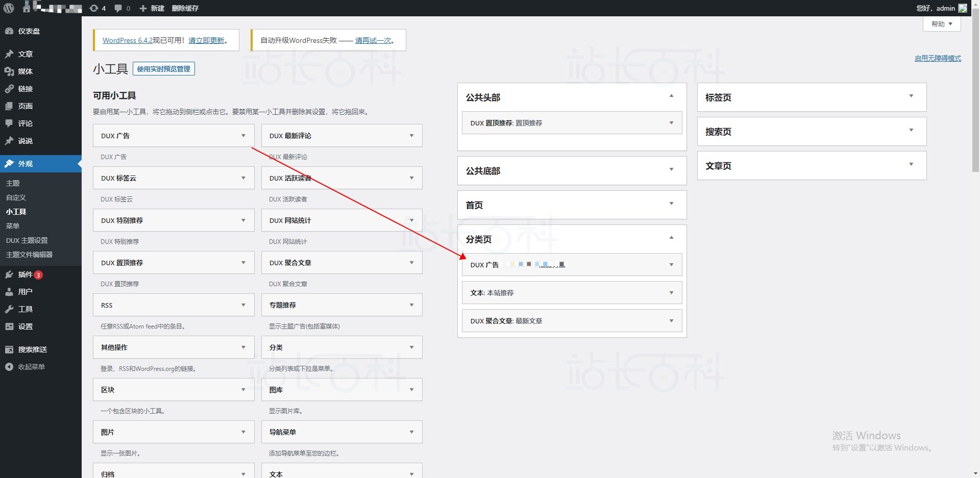Click the dashboard gauge icon beside 仪表盘
Image resolution: width=980 pixels, height=478 pixels.
coord(9,31)
